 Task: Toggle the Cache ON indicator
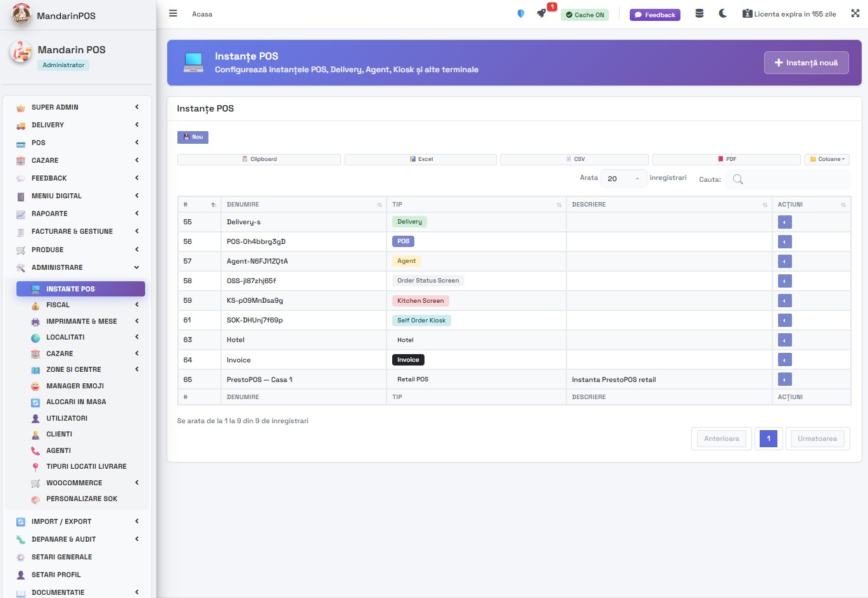(x=585, y=15)
